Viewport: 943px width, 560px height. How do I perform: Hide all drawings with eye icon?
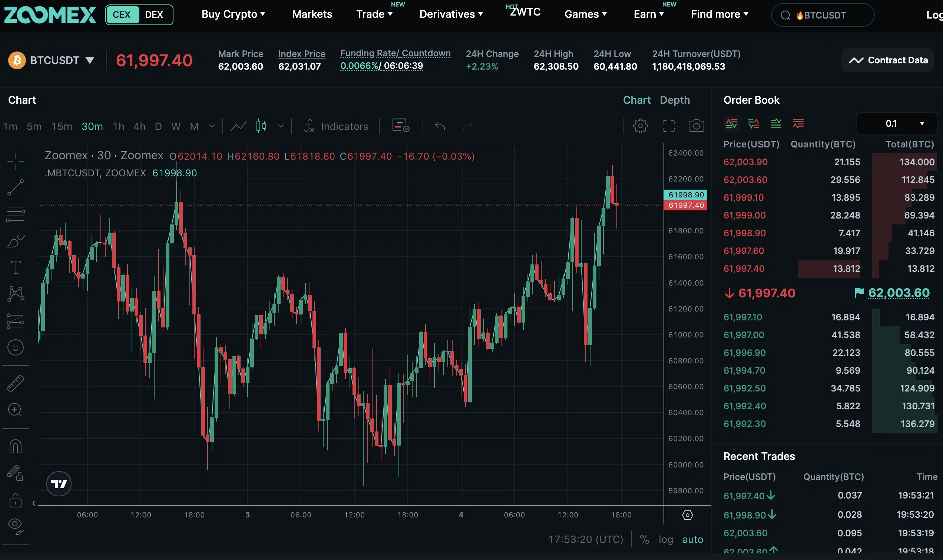(16, 525)
